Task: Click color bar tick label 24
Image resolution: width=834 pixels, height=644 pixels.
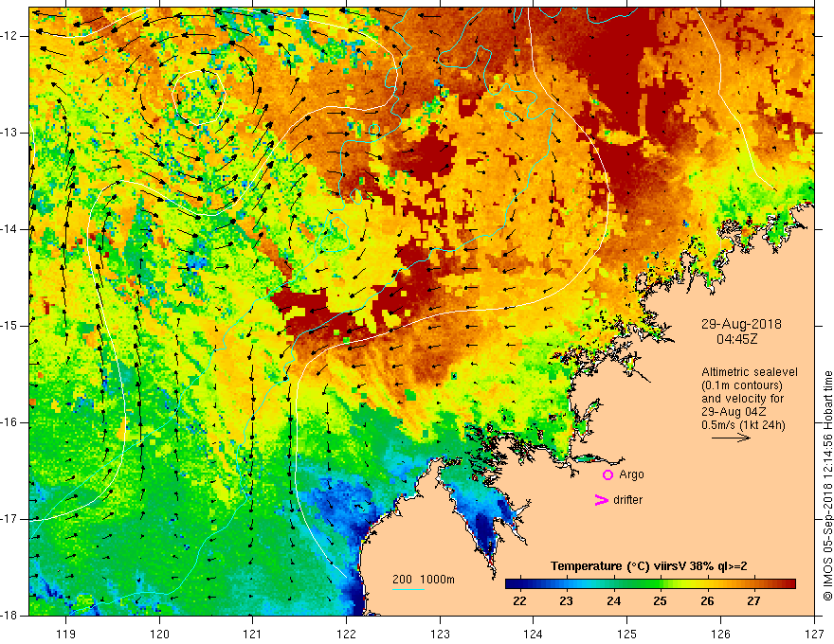Action: click(613, 601)
